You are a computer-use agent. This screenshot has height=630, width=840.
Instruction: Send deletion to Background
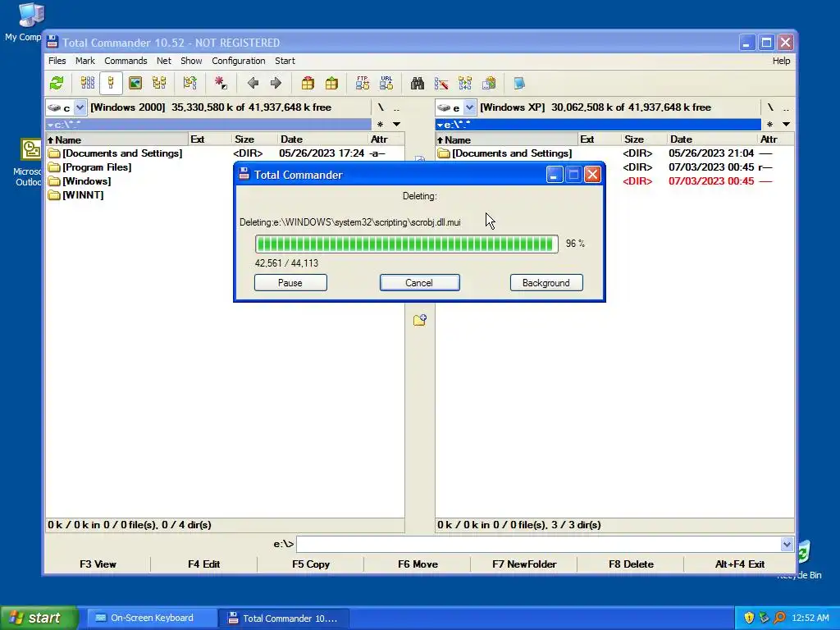pyautogui.click(x=546, y=283)
